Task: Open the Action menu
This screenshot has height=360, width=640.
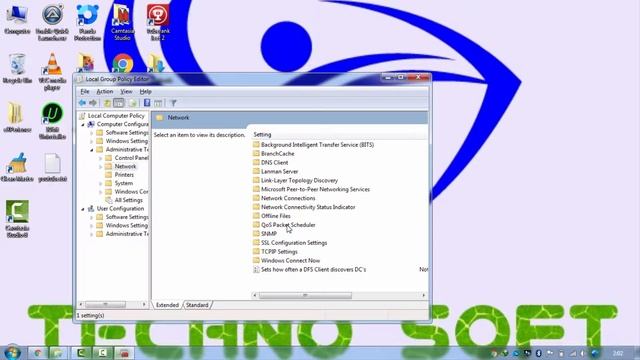Action: (104, 91)
